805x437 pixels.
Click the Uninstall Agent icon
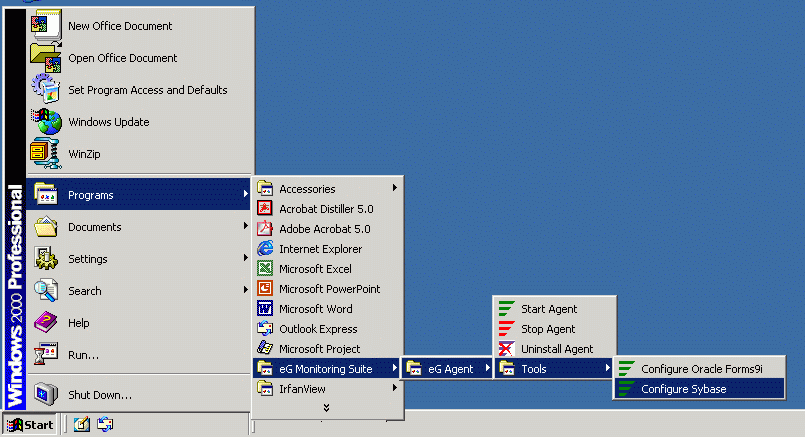(506, 349)
